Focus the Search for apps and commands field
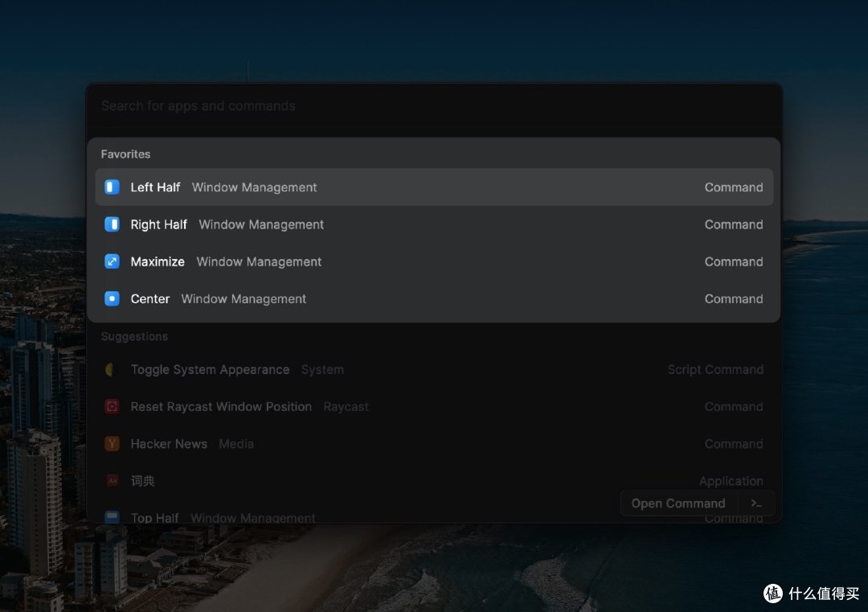The image size is (868, 612). coord(434,106)
